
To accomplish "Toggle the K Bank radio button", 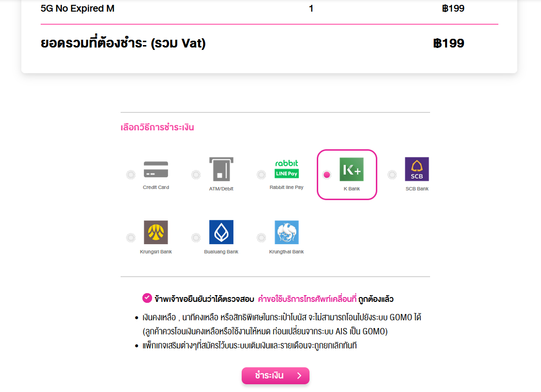I will pos(327,174).
